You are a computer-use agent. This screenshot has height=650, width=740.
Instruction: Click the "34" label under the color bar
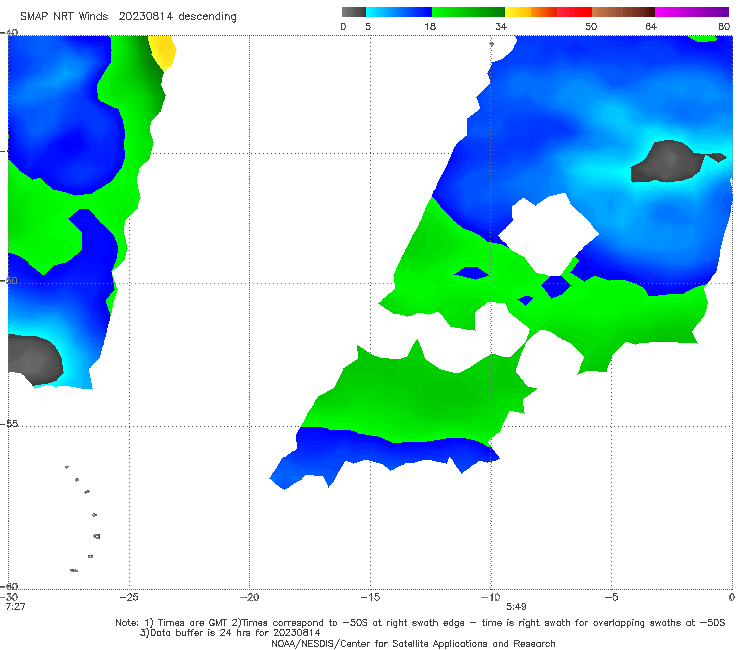tap(501, 26)
